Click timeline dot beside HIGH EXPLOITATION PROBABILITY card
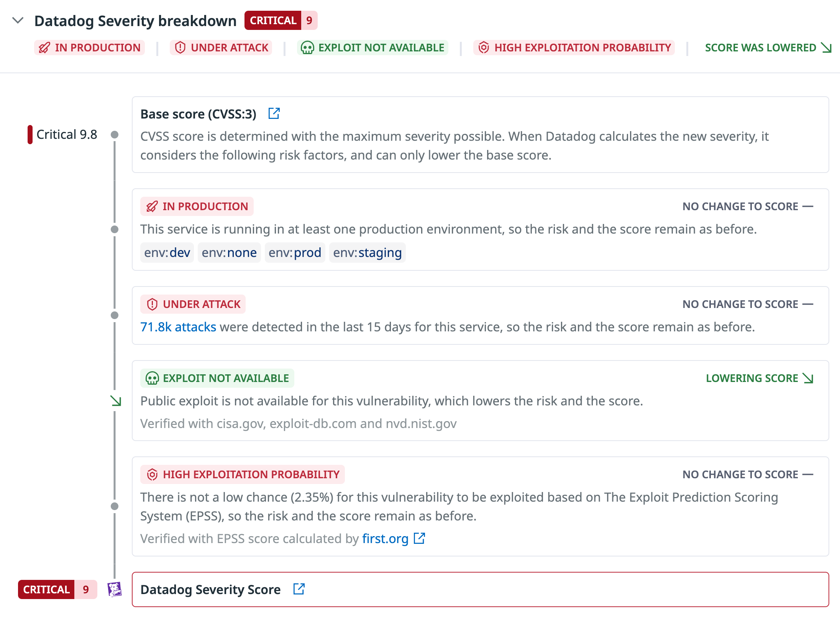This screenshot has height=619, width=840. coord(115,506)
